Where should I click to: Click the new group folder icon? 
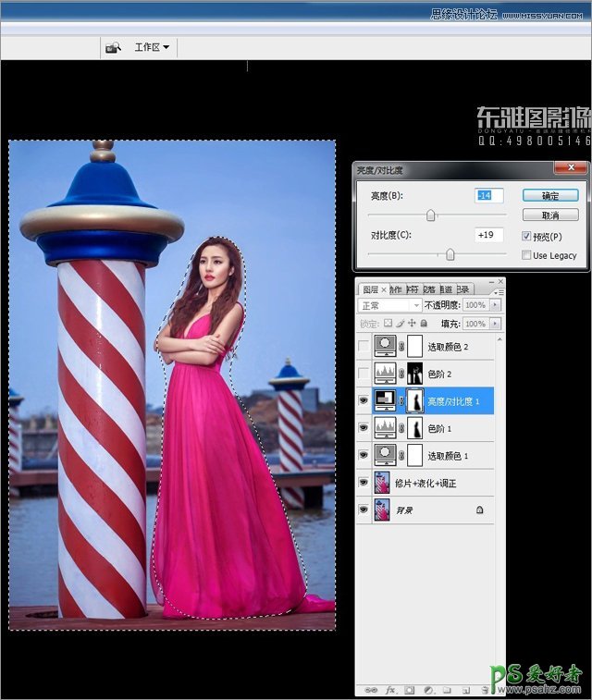[445, 689]
